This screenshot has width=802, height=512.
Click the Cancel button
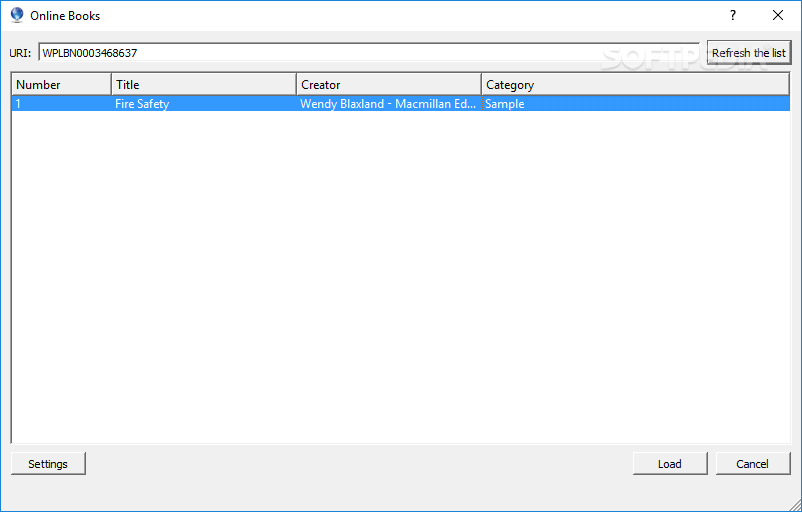coord(753,463)
